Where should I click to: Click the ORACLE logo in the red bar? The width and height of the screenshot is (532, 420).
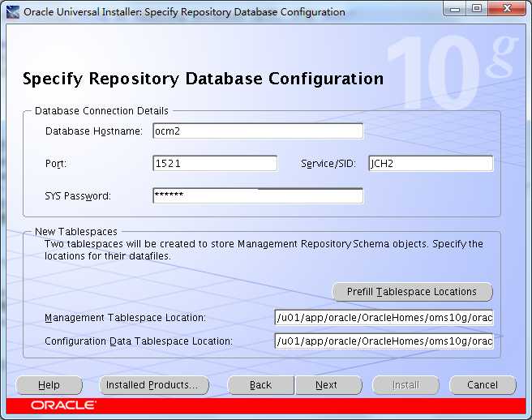pyautogui.click(x=63, y=405)
